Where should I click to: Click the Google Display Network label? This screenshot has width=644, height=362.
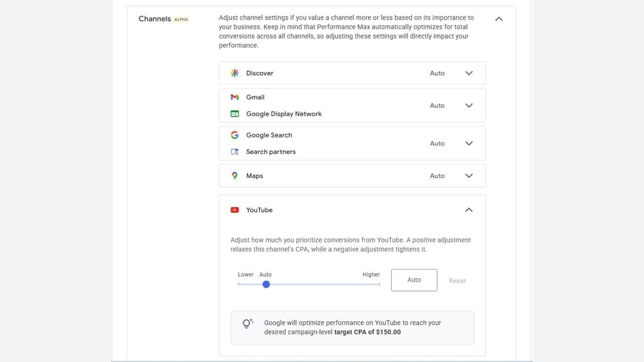(x=284, y=114)
